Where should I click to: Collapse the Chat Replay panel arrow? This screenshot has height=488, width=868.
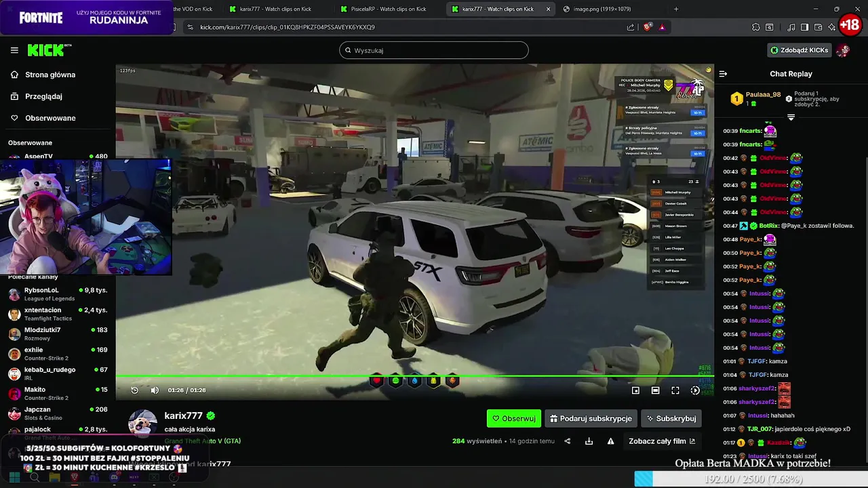(x=723, y=74)
